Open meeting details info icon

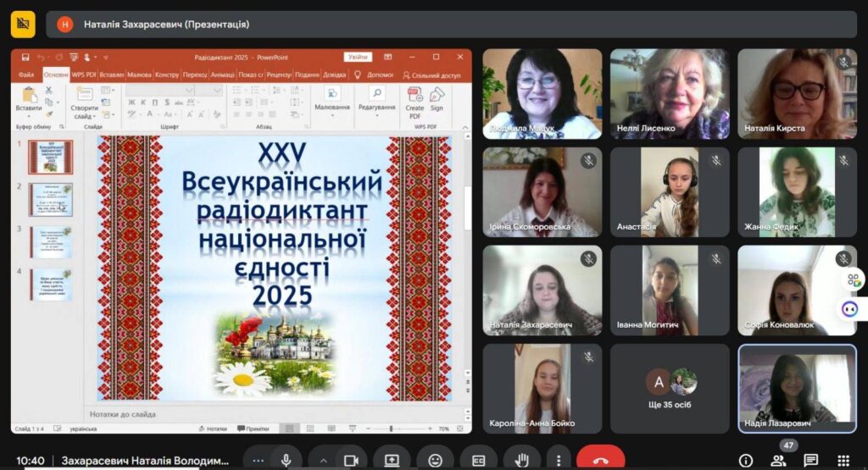point(746,460)
